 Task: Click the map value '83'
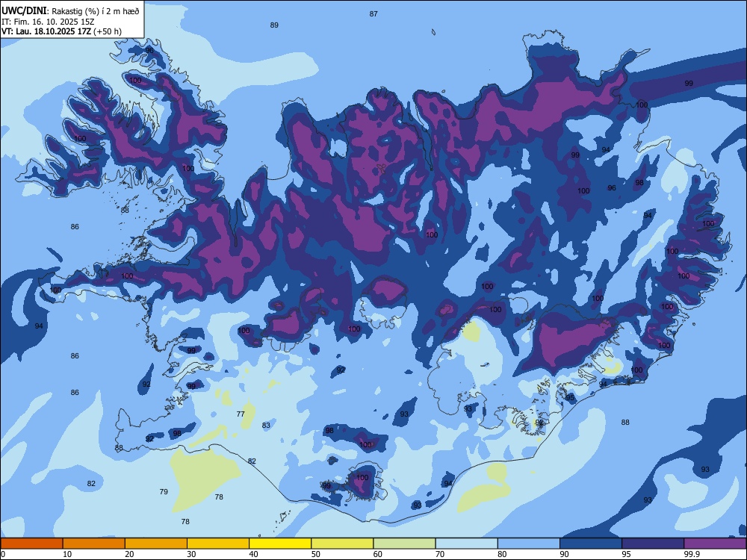pyautogui.click(x=266, y=426)
